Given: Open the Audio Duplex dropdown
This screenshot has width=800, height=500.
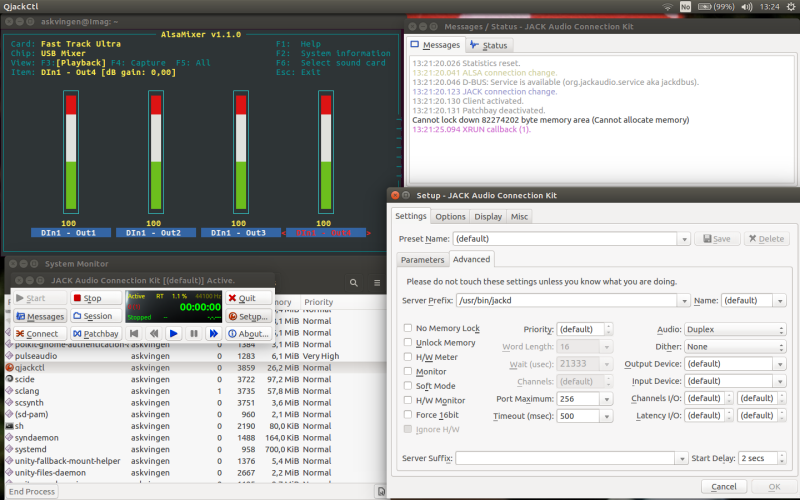Looking at the screenshot, I should tap(735, 329).
